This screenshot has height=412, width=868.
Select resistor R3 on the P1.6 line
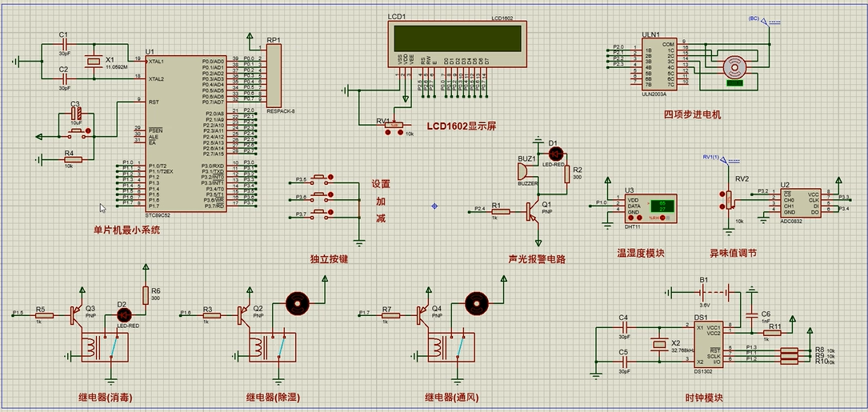point(211,315)
